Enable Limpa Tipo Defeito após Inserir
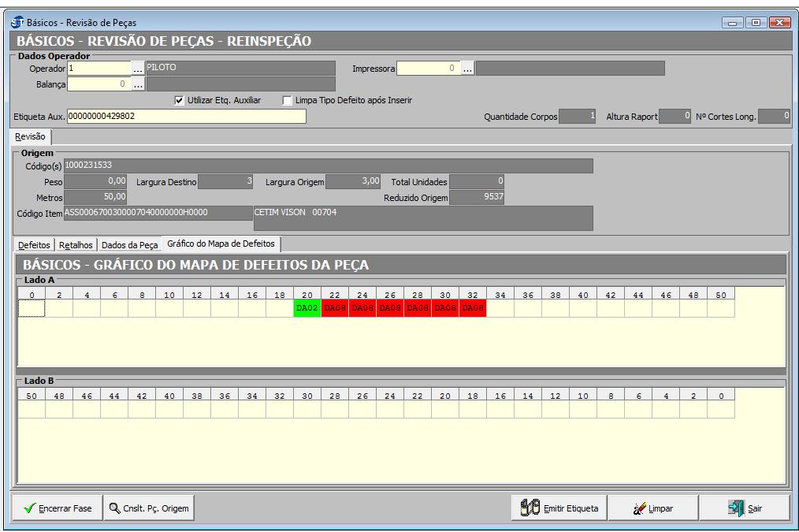799x532 pixels. [288, 100]
